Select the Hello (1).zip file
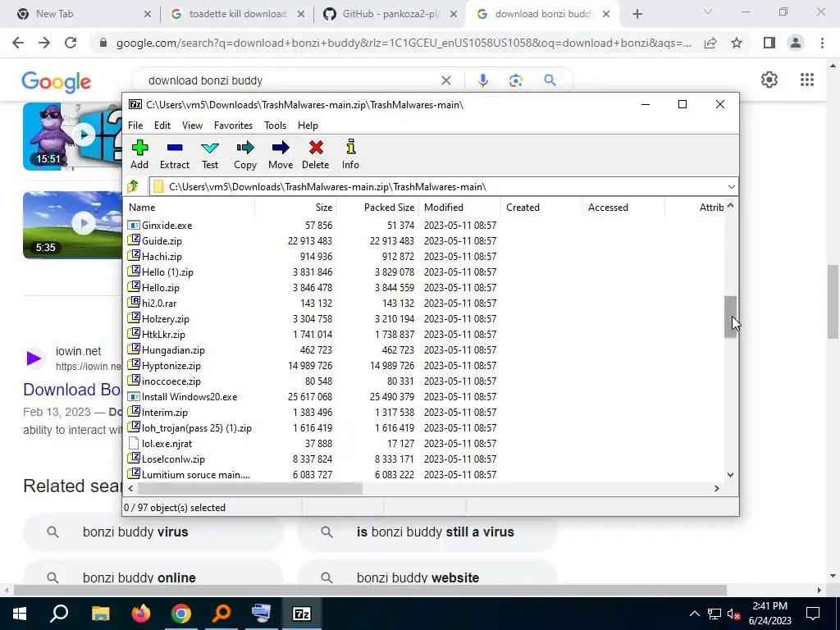840x630 pixels. click(x=167, y=272)
